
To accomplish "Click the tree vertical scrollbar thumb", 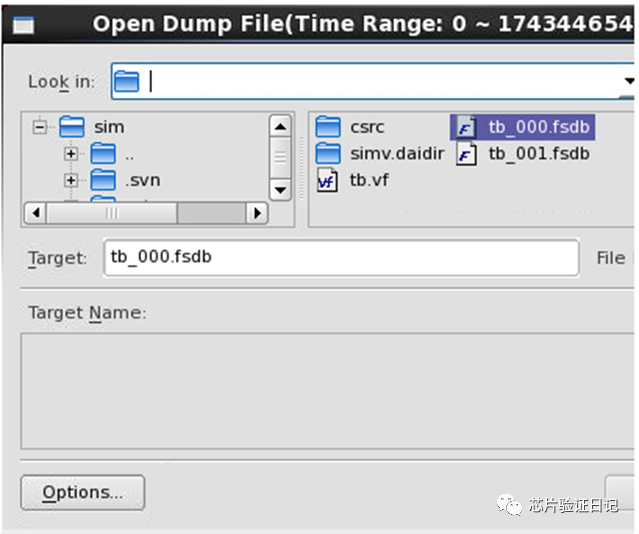I will click(x=280, y=158).
